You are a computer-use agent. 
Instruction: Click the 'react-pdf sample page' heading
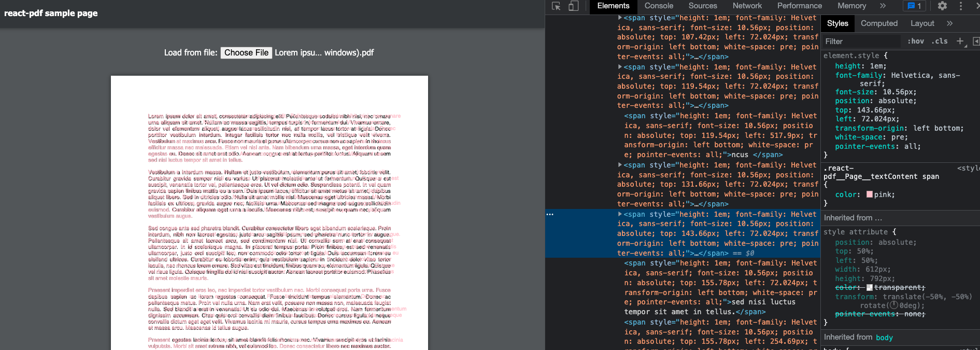[51, 13]
